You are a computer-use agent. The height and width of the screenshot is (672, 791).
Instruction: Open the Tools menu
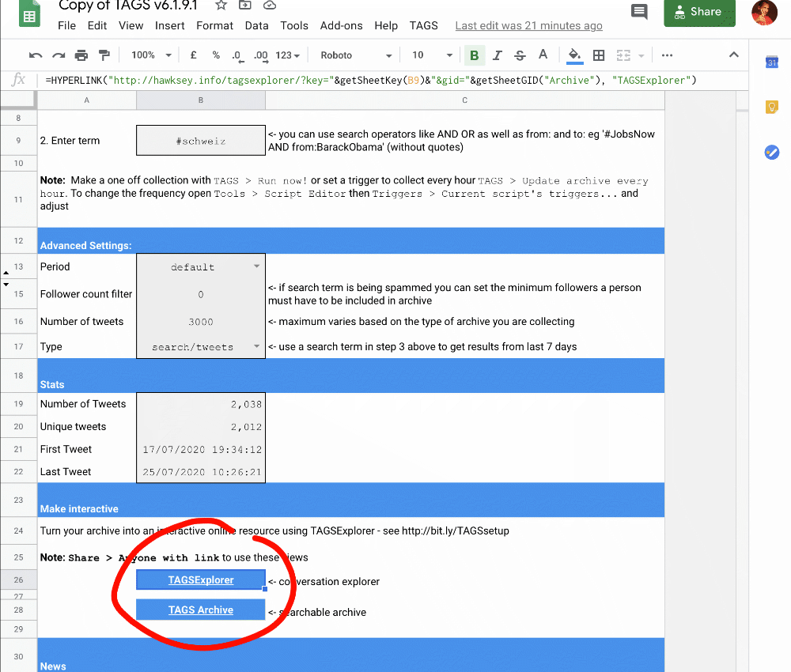pos(294,26)
